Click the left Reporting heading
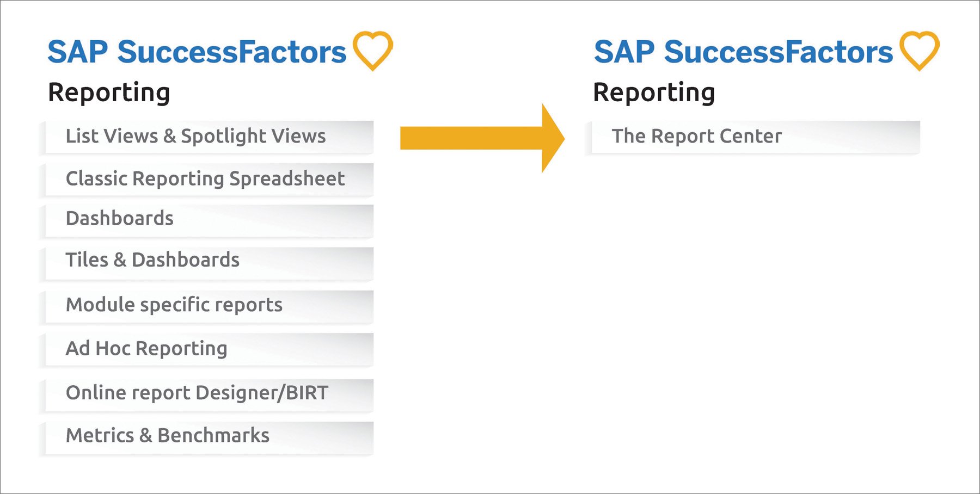980x494 pixels. point(109,93)
